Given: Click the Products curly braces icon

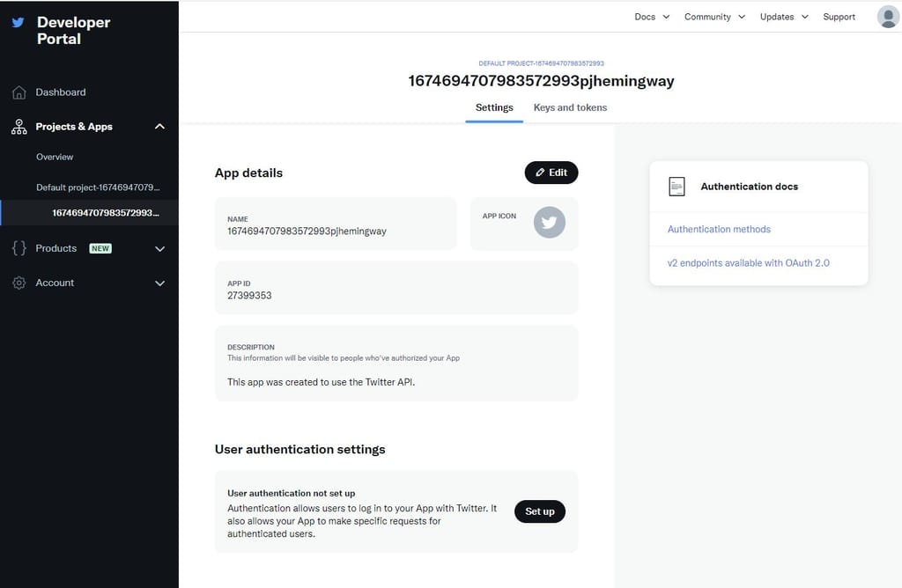Looking at the screenshot, I should pos(19,248).
